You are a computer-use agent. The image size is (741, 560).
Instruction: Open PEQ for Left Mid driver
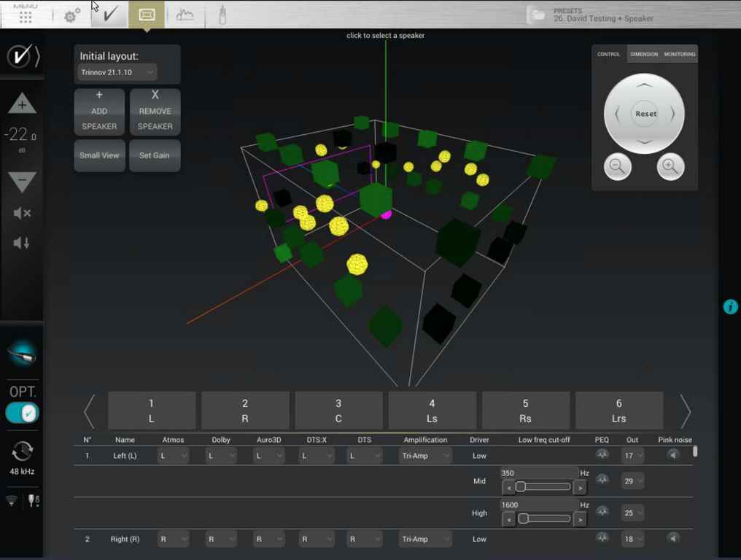pos(602,481)
